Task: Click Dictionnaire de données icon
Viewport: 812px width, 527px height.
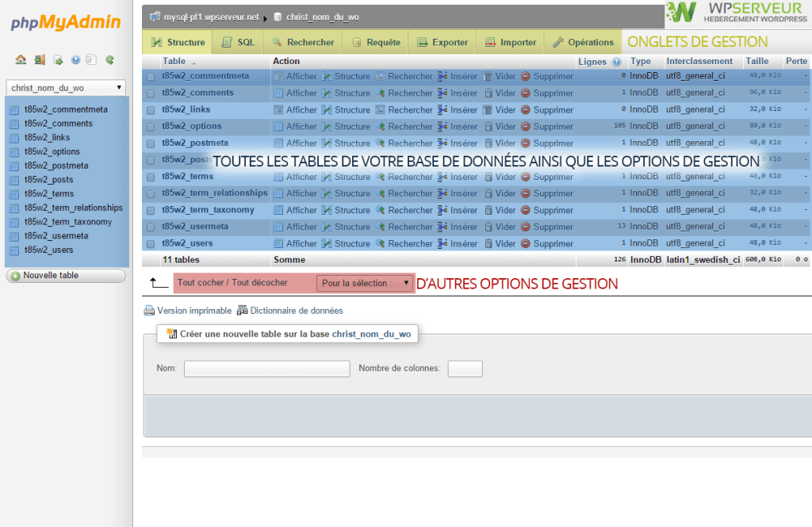Action: [243, 311]
